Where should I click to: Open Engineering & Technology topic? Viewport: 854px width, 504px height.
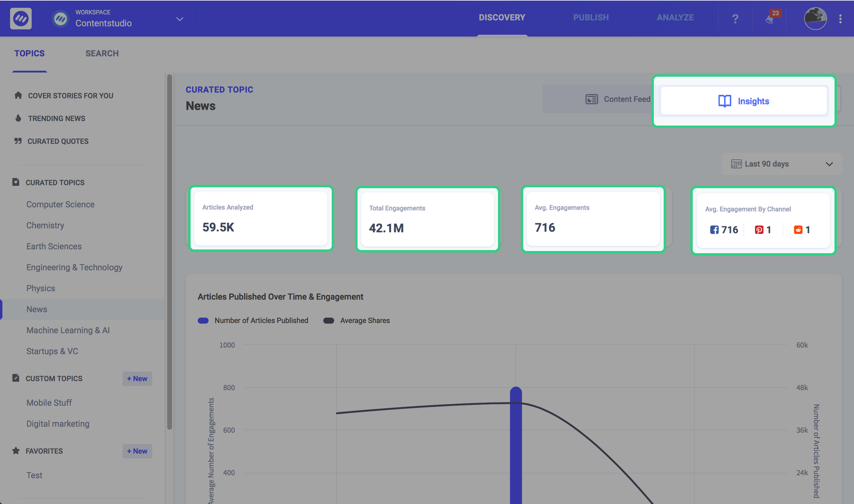click(74, 268)
